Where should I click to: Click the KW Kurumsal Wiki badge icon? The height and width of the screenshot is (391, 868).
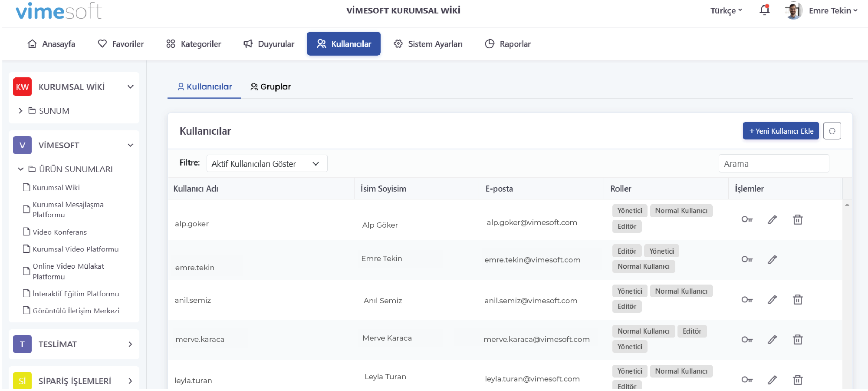(x=22, y=87)
